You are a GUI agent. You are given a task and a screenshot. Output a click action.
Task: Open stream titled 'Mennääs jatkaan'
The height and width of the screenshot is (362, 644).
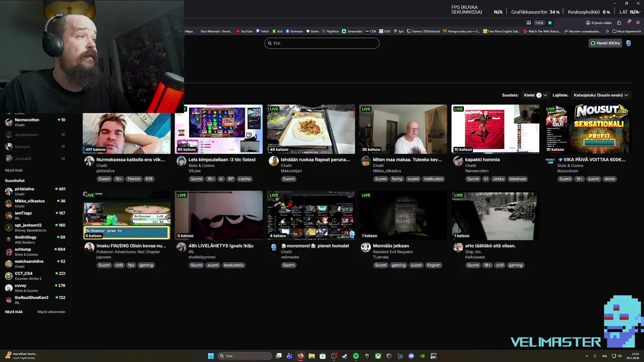[390, 246]
